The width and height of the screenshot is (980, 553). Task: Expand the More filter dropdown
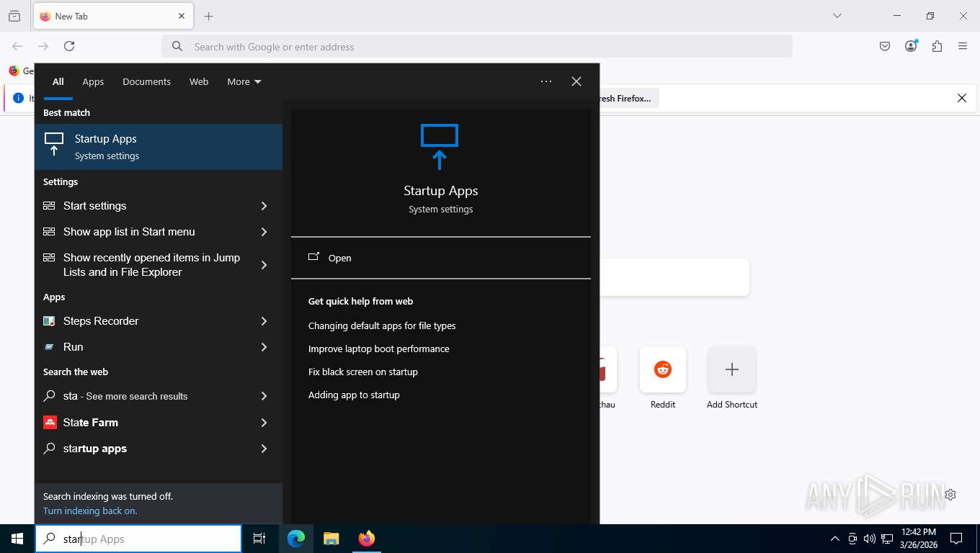[244, 81]
